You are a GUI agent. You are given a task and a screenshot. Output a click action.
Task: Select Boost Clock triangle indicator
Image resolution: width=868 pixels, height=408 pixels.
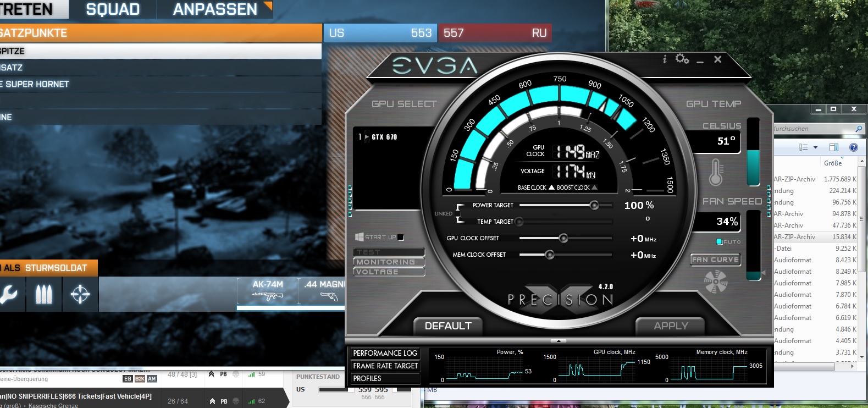pos(594,188)
